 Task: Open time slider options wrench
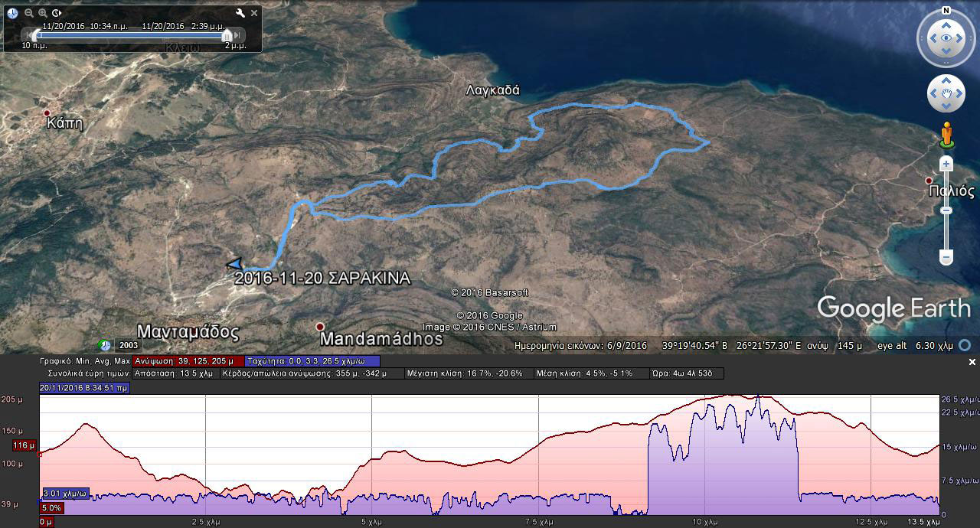240,13
